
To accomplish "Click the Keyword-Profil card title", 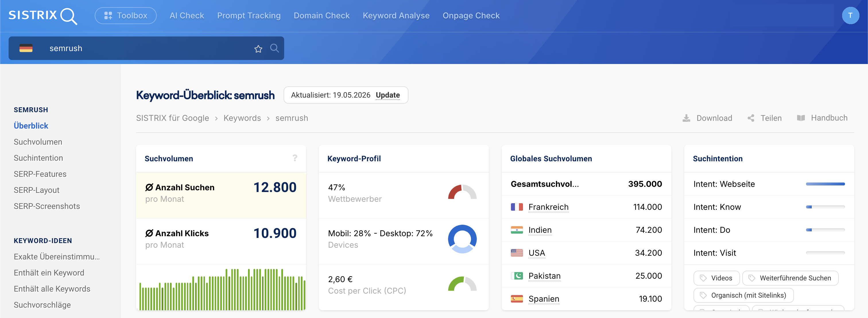I will tap(354, 159).
